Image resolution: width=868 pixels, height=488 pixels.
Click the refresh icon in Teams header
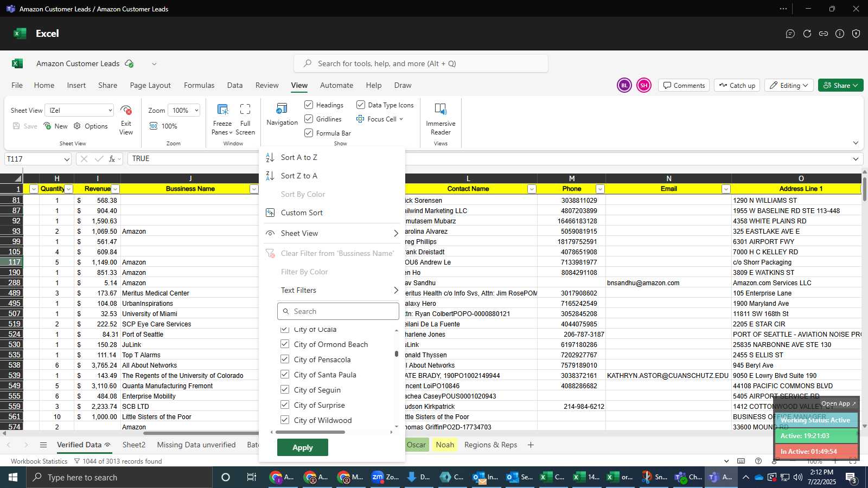point(807,34)
